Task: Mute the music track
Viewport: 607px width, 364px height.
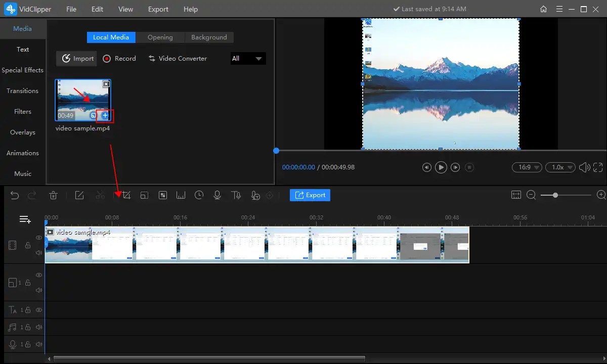Action: coord(38,327)
